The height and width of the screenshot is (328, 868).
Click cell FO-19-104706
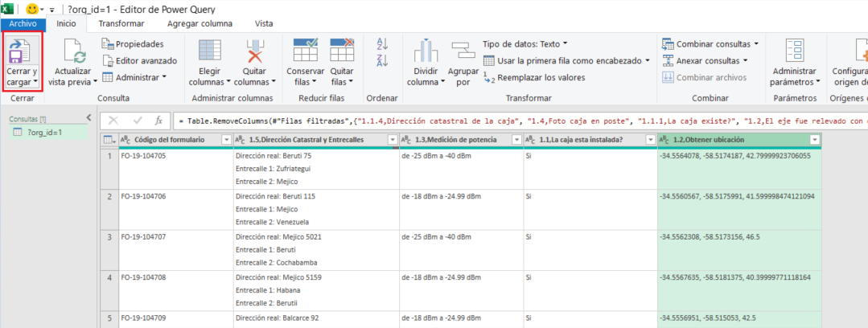tap(175, 210)
